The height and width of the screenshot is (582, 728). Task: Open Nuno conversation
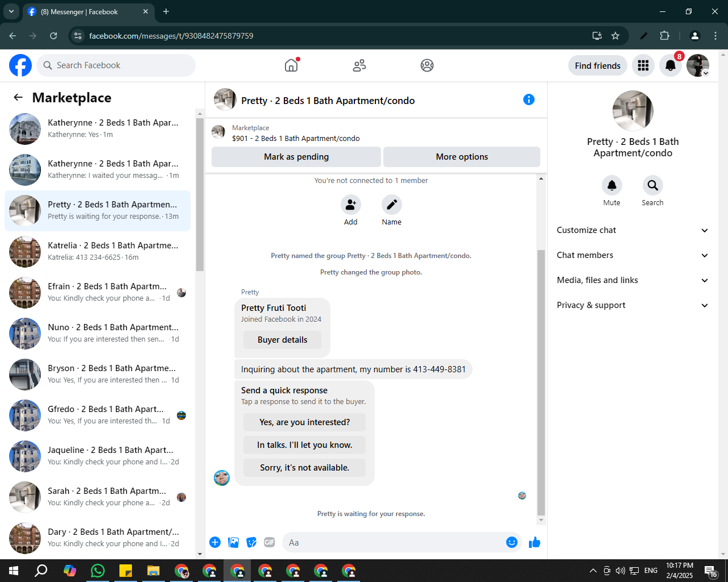coord(97,334)
